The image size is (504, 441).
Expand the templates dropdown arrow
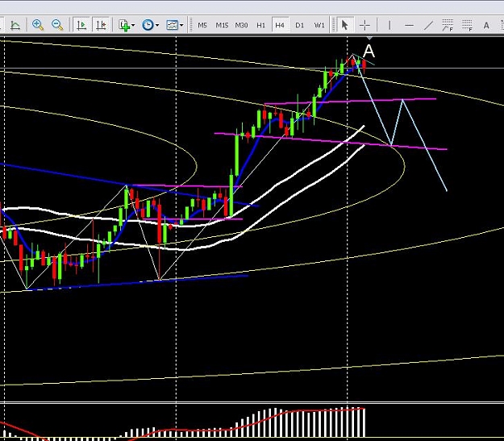181,25
